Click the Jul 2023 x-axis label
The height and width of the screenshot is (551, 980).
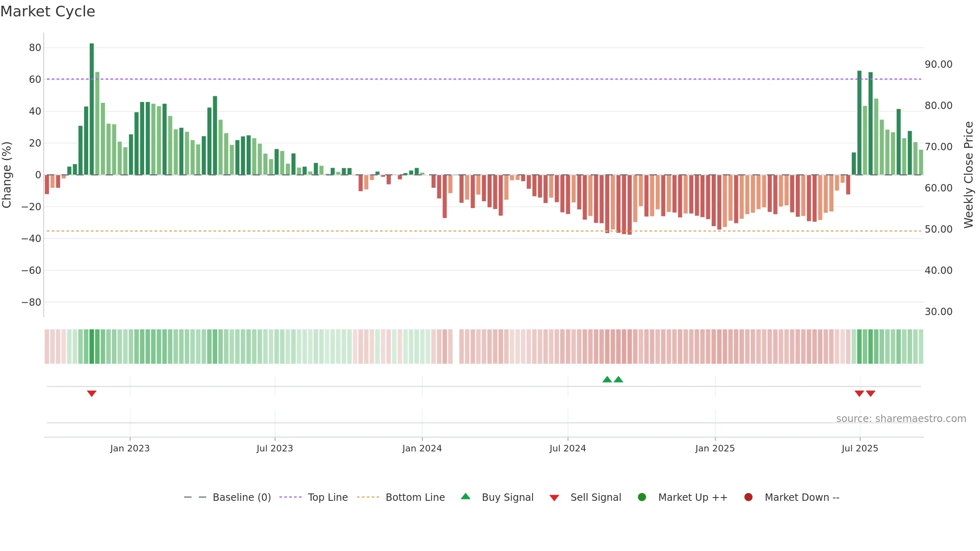(275, 448)
